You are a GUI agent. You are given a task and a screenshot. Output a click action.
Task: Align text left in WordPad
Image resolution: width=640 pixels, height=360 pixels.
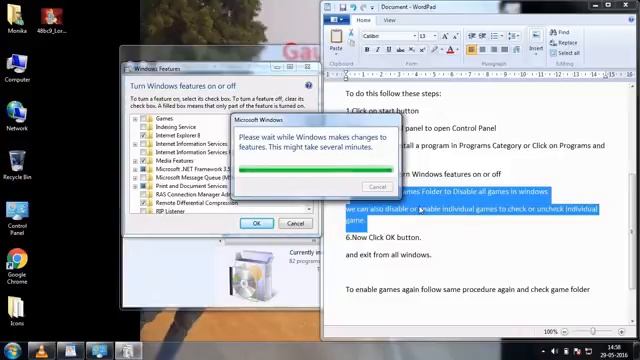pos(471,50)
